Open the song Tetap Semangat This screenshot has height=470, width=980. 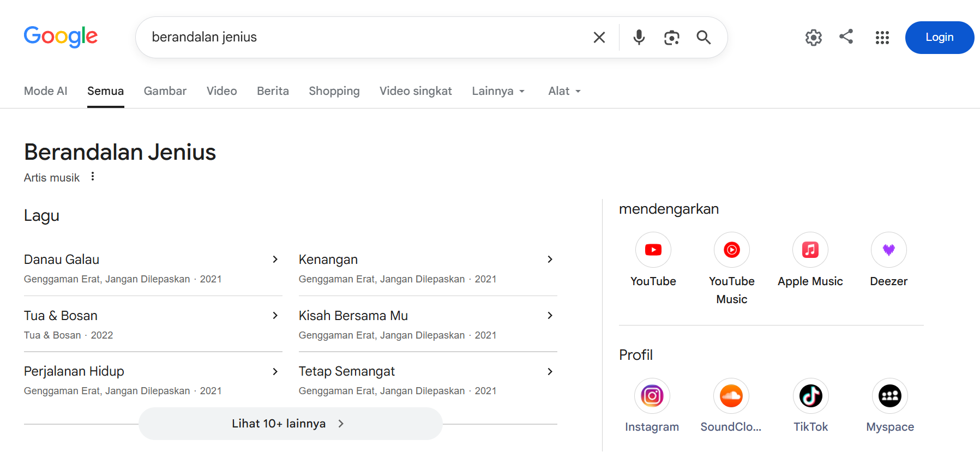click(347, 371)
